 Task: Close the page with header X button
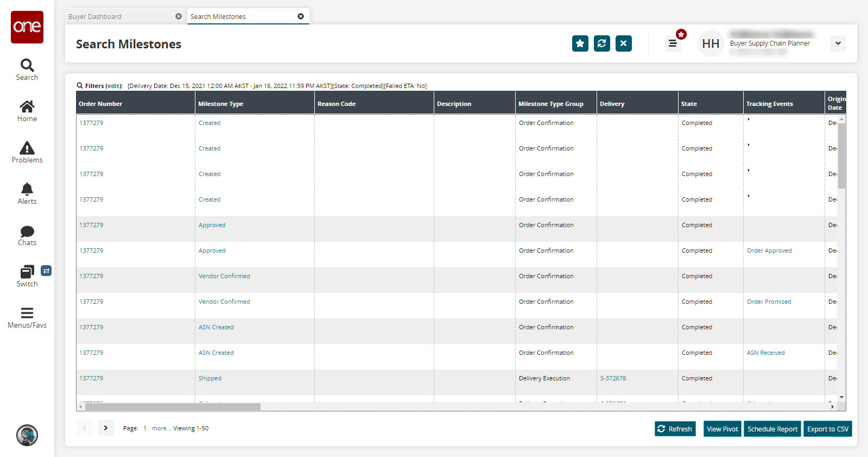(623, 43)
